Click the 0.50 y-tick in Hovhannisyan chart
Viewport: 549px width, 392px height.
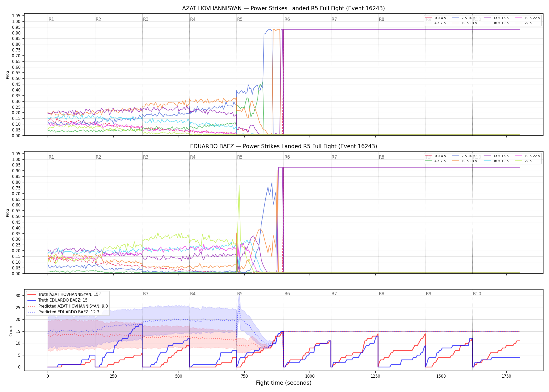point(16,79)
